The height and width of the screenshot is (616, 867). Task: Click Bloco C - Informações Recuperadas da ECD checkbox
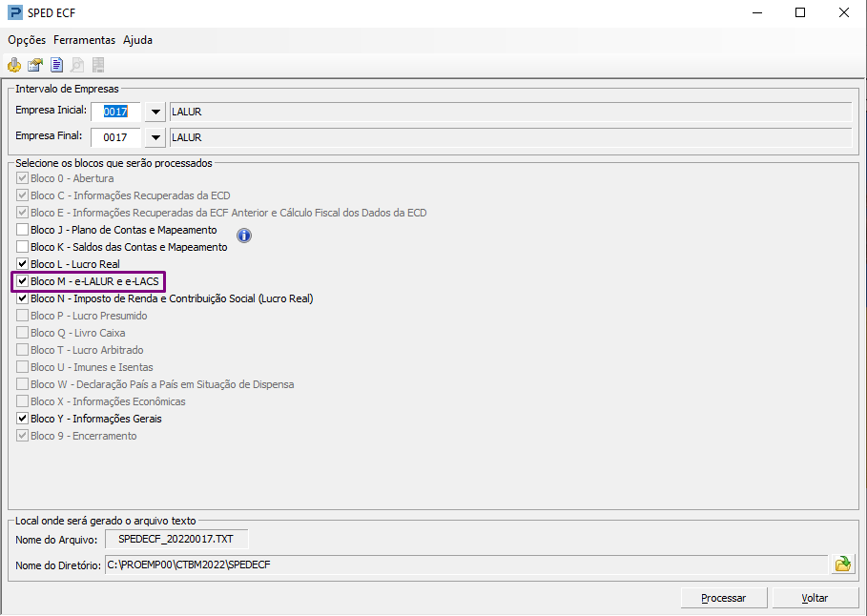[22, 195]
